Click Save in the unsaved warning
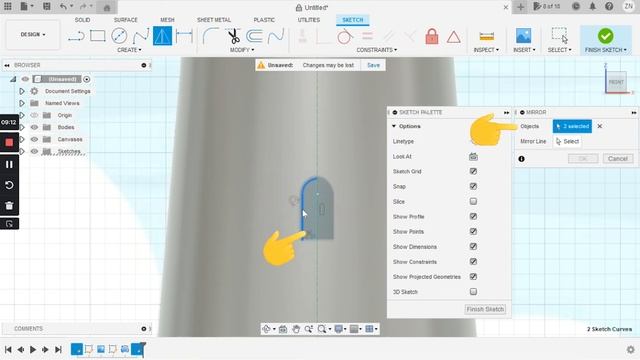640x360 pixels. point(373,65)
